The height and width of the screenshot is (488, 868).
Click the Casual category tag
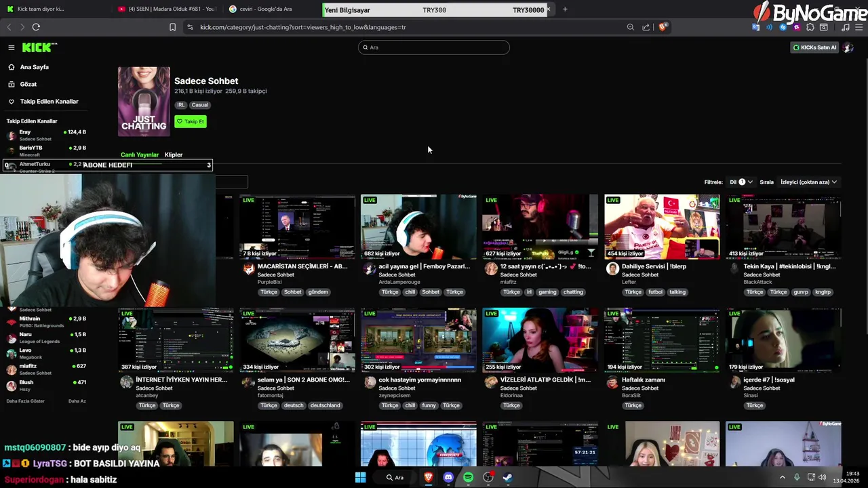[200, 105]
